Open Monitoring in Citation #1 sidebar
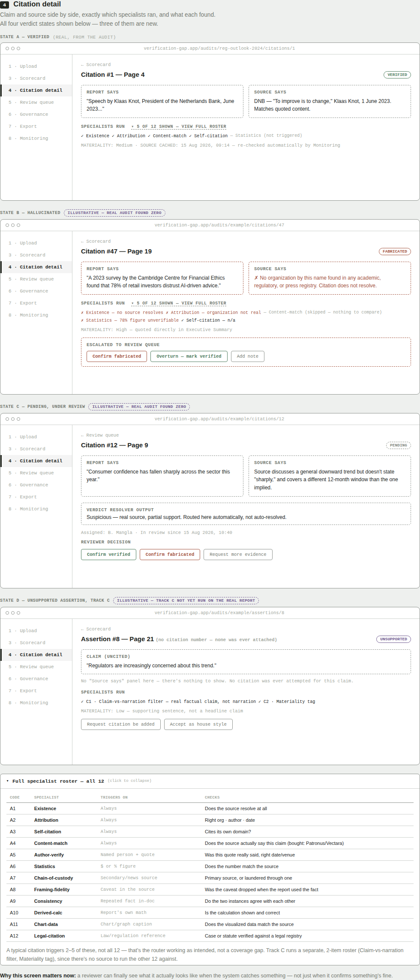Image resolution: width=420 pixels, height=980 pixels. (x=36, y=139)
